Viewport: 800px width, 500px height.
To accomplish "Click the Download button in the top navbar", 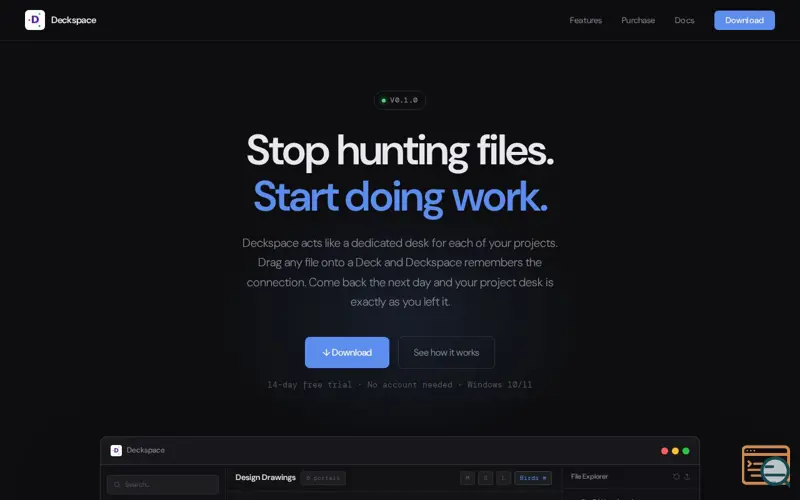I will (x=744, y=20).
